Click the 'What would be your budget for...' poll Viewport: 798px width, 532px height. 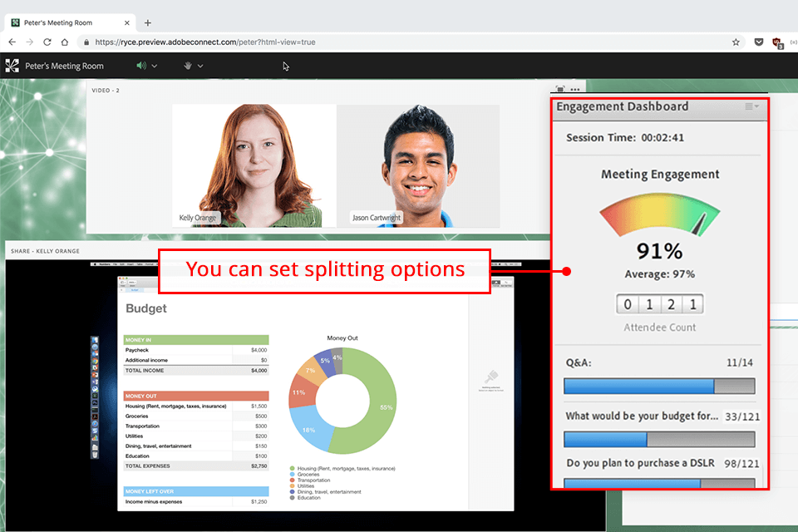click(x=642, y=416)
